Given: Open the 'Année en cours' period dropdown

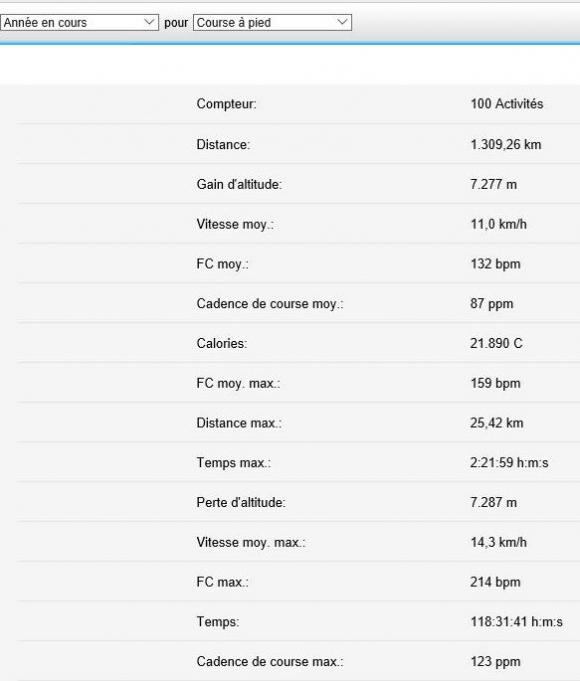Looking at the screenshot, I should pos(80,23).
